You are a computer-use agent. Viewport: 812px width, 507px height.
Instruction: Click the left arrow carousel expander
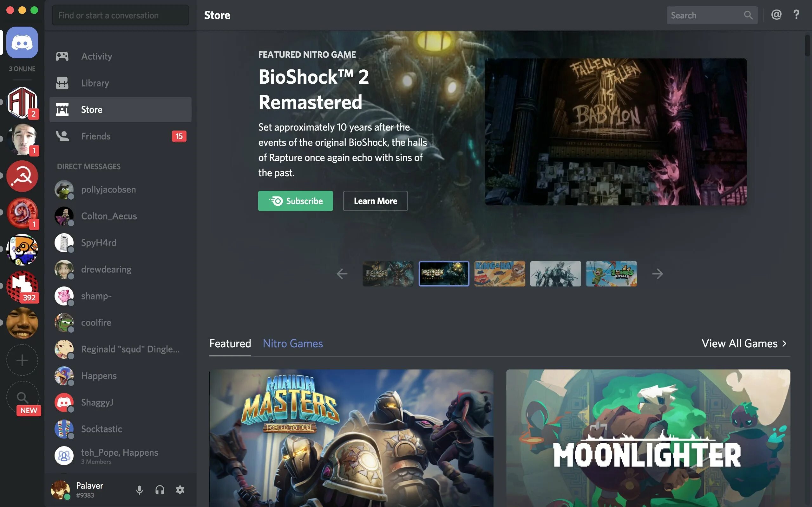(341, 274)
